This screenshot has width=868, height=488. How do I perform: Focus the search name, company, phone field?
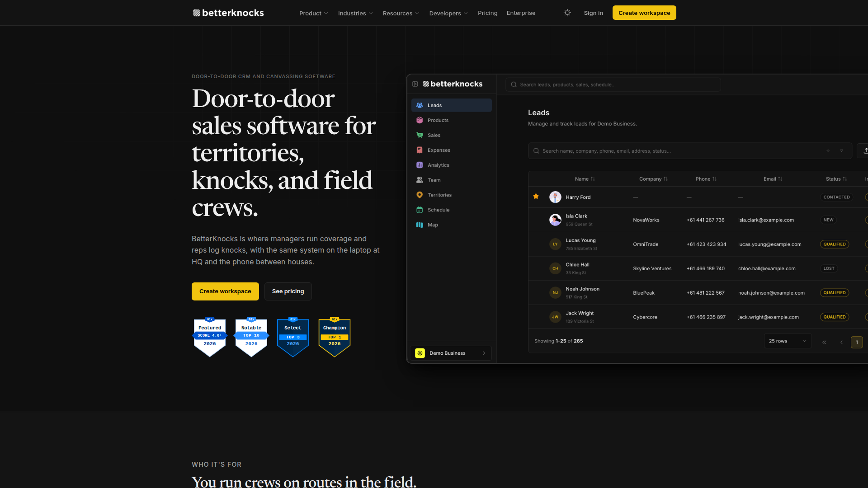tap(690, 151)
